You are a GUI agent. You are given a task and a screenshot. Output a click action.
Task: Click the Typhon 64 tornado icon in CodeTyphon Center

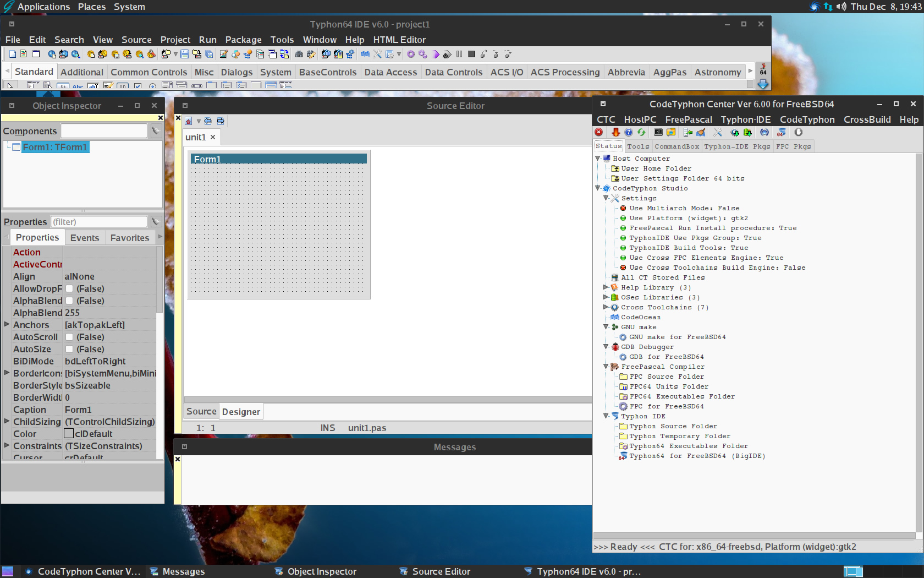pos(781,132)
